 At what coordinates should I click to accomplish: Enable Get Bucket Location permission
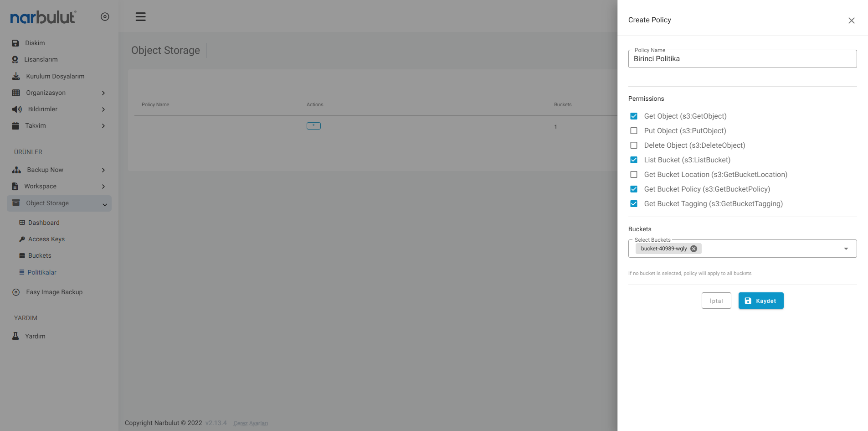coord(634,175)
